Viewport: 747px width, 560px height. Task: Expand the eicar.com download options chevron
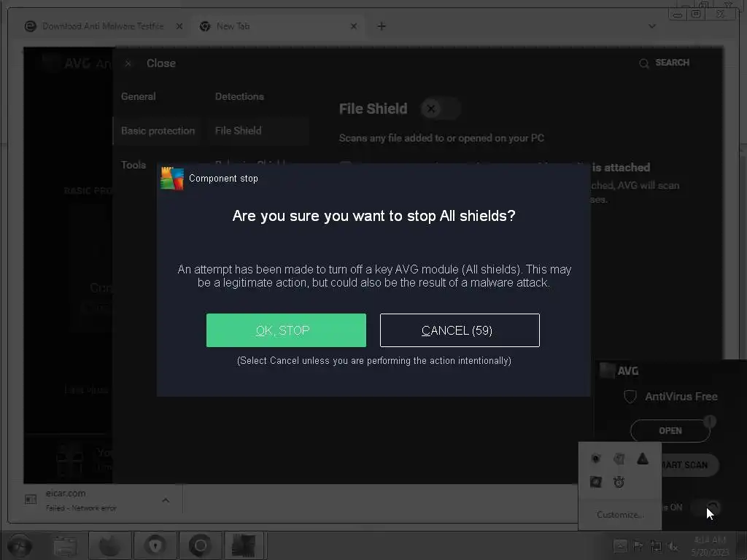[166, 500]
